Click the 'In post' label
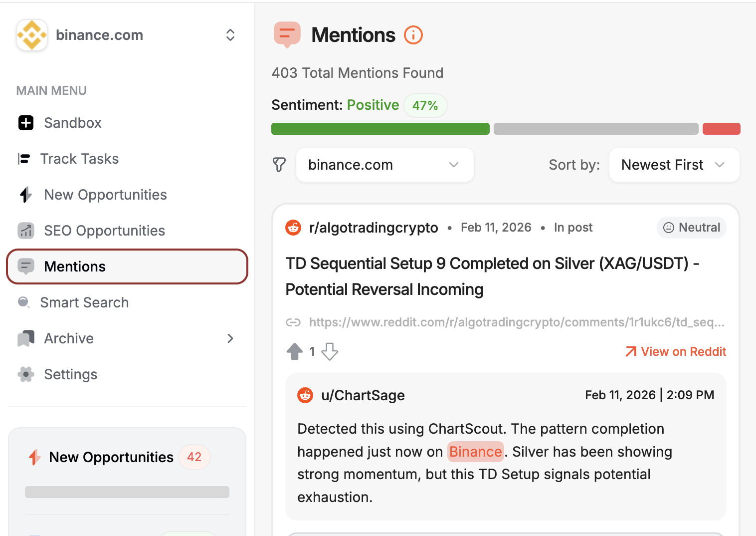This screenshot has width=756, height=536. pyautogui.click(x=573, y=228)
